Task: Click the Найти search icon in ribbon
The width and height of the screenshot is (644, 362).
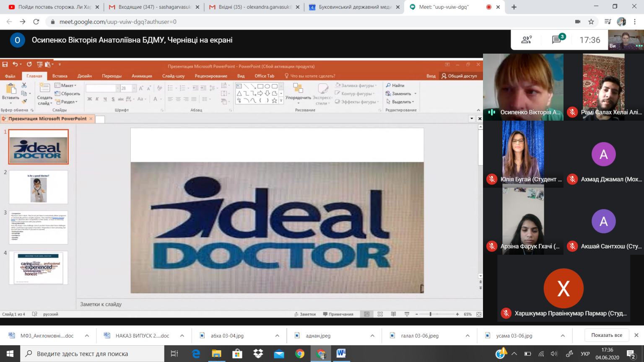Action: (x=388, y=85)
